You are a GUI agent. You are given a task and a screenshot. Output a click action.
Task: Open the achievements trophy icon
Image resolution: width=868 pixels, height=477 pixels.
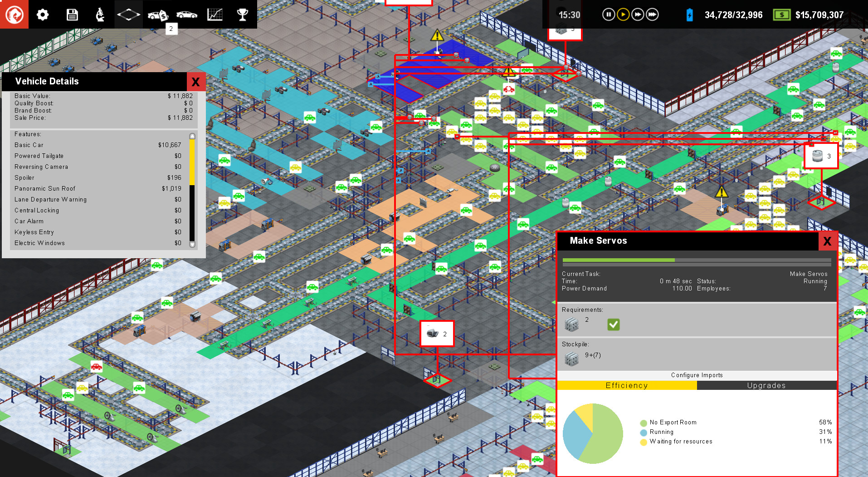[243, 15]
